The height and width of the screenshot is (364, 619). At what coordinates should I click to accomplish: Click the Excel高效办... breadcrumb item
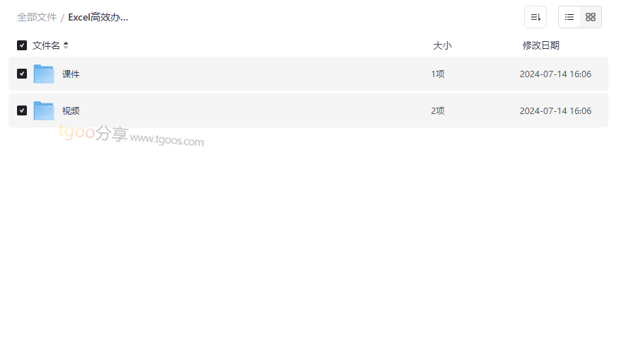[98, 17]
